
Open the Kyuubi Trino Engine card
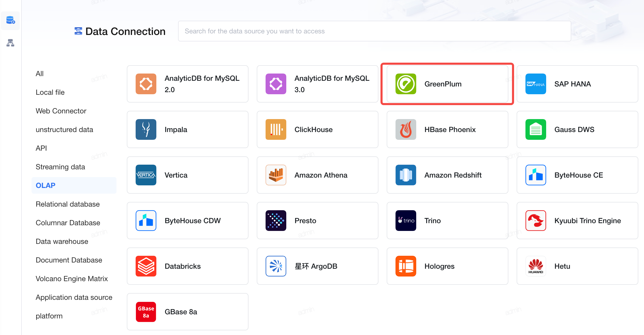click(x=577, y=221)
